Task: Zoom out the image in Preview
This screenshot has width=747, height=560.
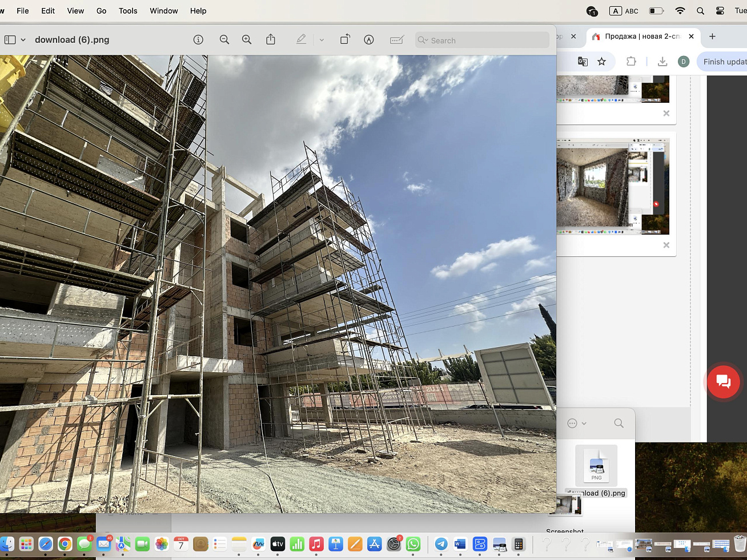Action: 224,40
